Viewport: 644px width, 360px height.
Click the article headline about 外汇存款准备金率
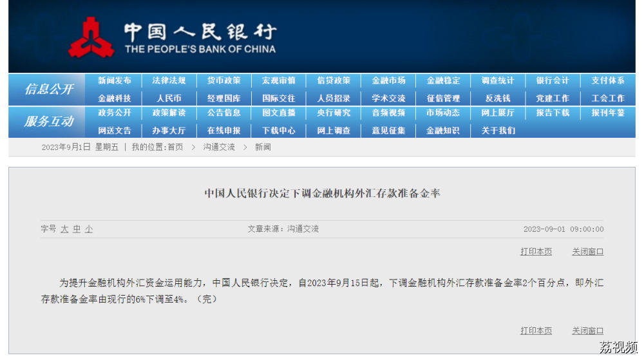click(323, 193)
